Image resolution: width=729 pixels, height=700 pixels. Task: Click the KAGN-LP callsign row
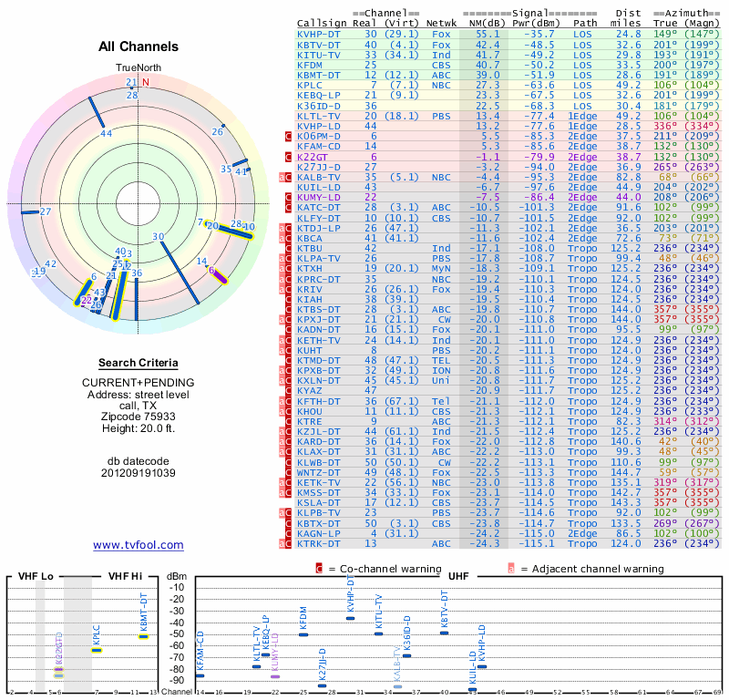(x=508, y=533)
